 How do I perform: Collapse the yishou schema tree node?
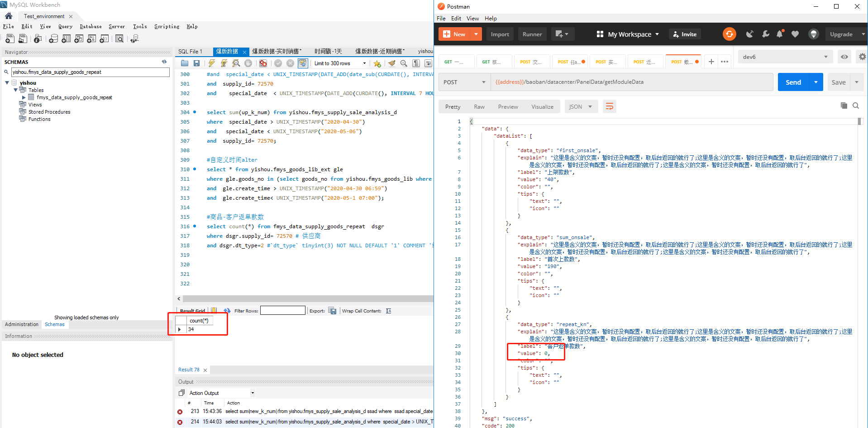[x=7, y=83]
